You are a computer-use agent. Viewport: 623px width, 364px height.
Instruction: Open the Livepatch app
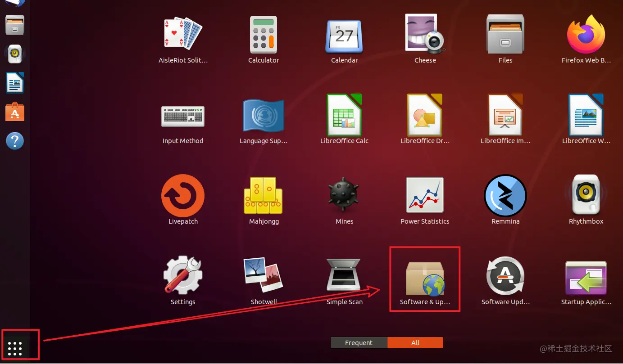183,196
